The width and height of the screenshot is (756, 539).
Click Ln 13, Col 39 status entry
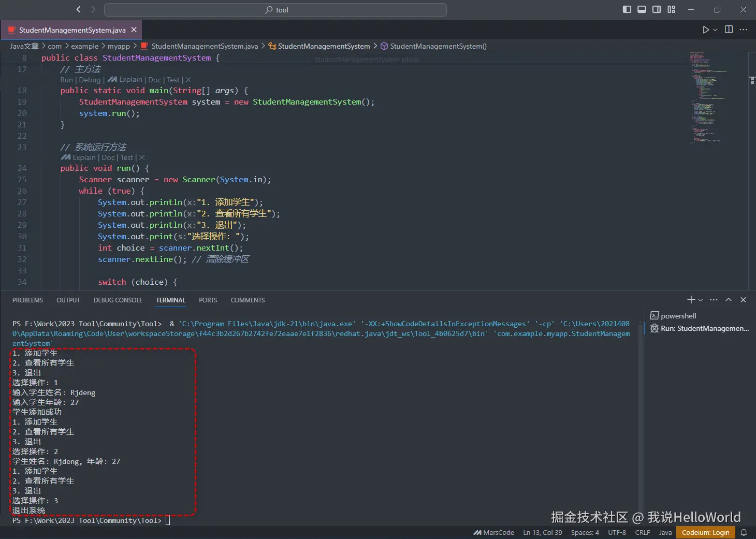(543, 533)
